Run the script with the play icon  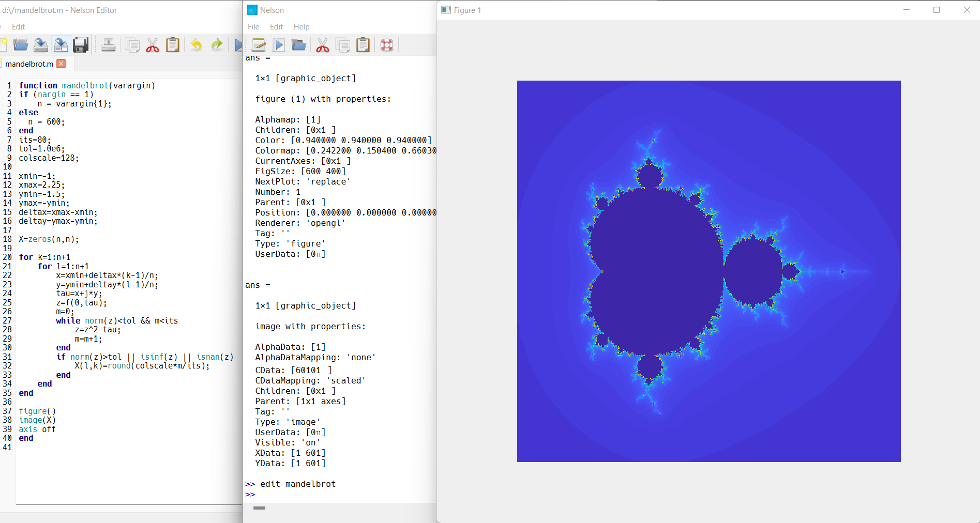pyautogui.click(x=238, y=44)
